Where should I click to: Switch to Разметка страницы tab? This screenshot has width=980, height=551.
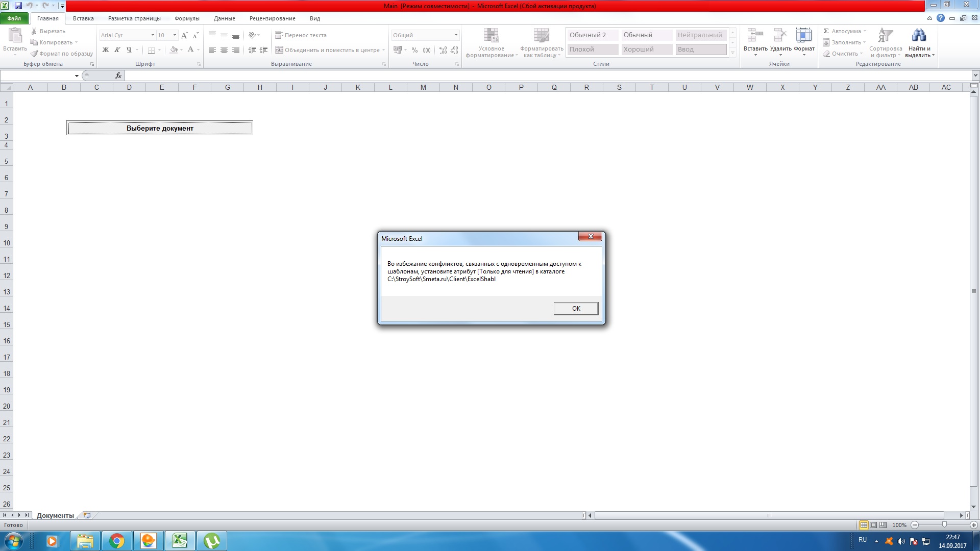pyautogui.click(x=134, y=18)
